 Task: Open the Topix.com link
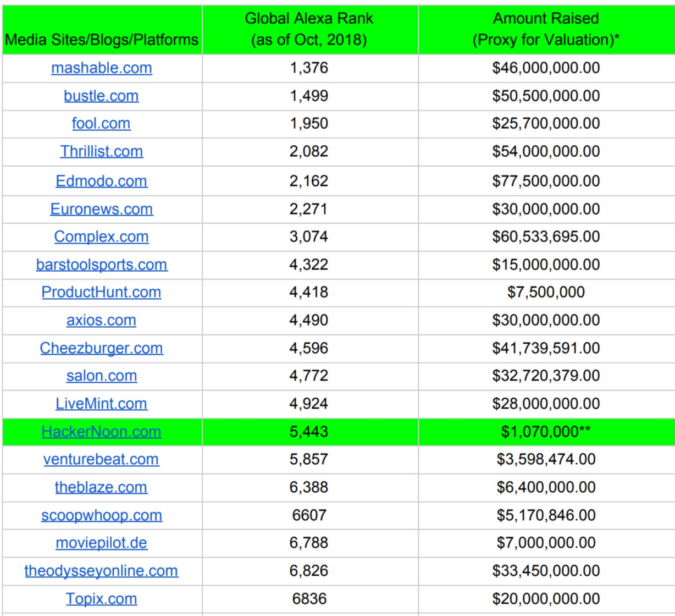coord(102,599)
